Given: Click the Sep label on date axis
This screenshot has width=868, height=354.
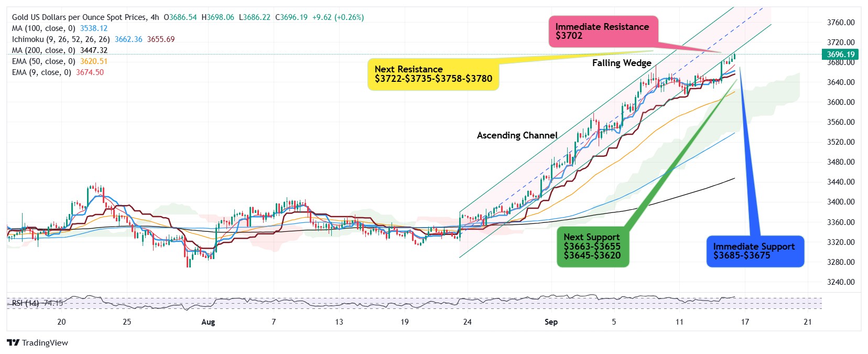Looking at the screenshot, I should point(551,322).
